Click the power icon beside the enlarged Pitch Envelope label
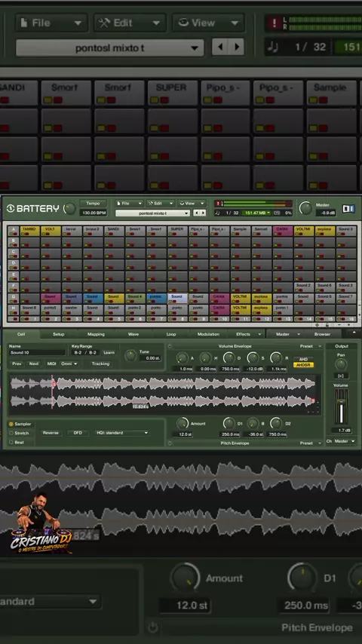 point(153,627)
